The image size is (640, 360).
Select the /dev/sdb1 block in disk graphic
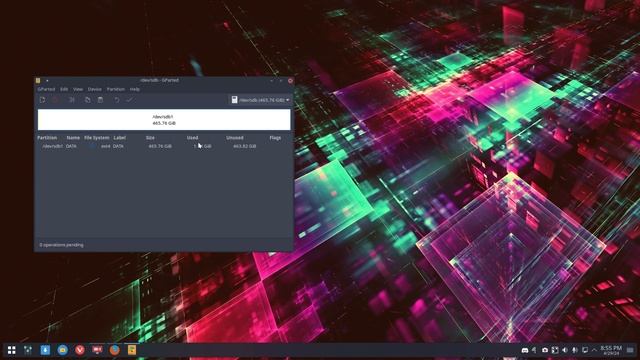164,120
